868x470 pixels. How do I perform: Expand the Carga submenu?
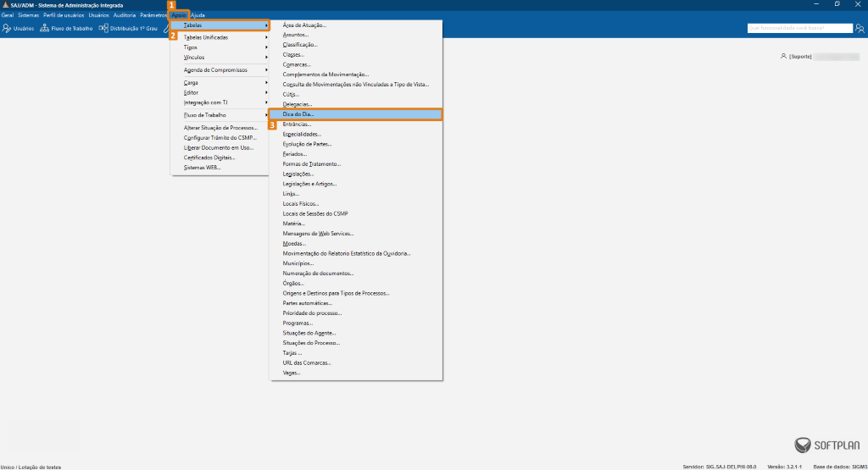220,83
